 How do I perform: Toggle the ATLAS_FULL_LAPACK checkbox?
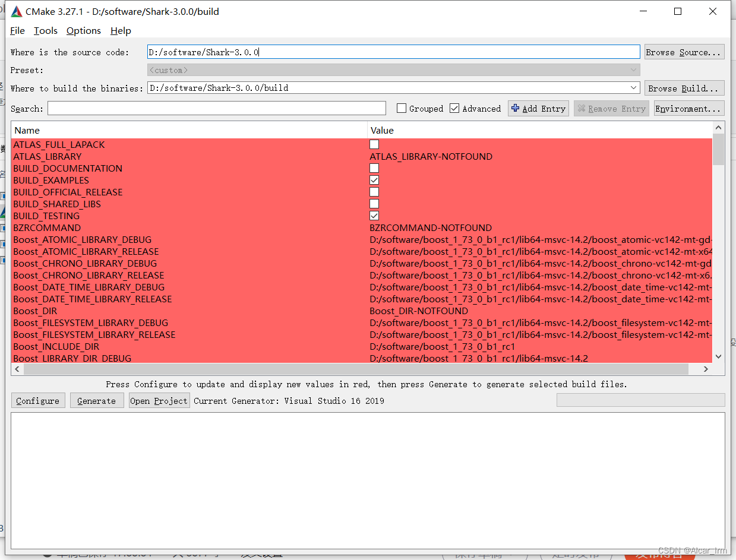(x=374, y=144)
